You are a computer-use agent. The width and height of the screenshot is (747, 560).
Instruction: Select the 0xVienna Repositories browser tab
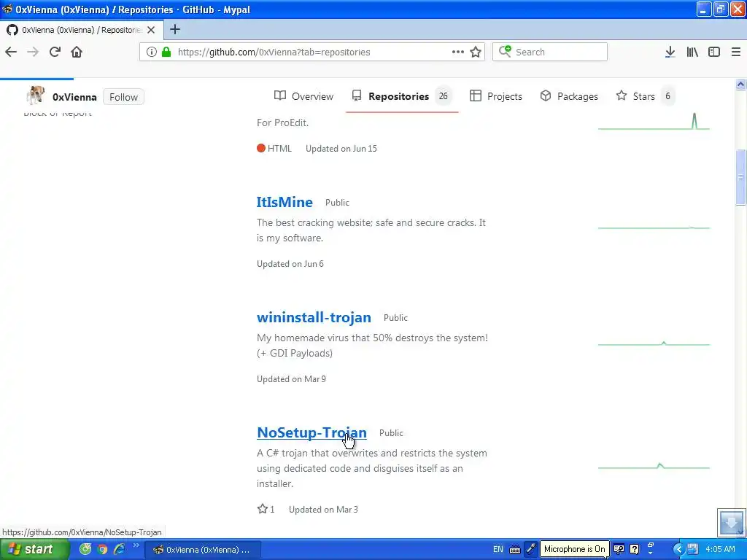pyautogui.click(x=82, y=30)
